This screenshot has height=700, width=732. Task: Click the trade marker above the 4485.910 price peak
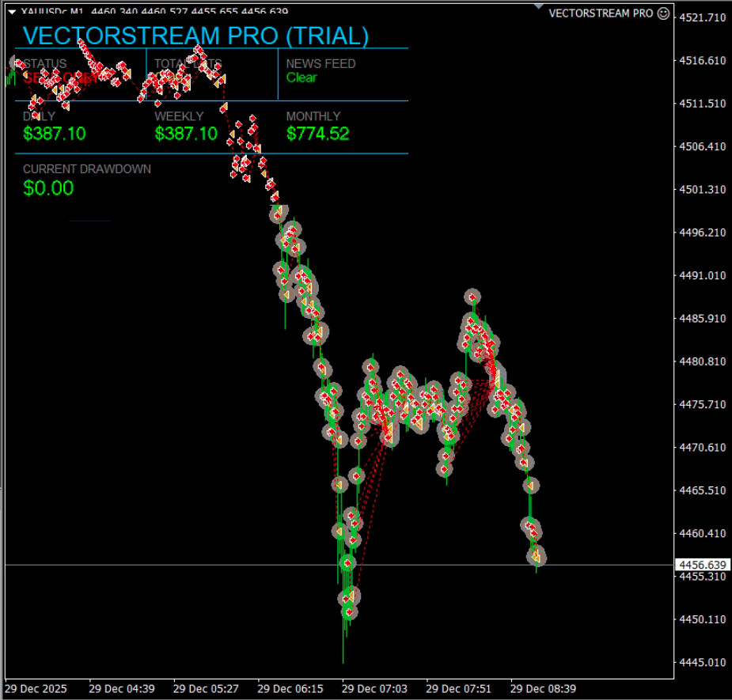472,297
